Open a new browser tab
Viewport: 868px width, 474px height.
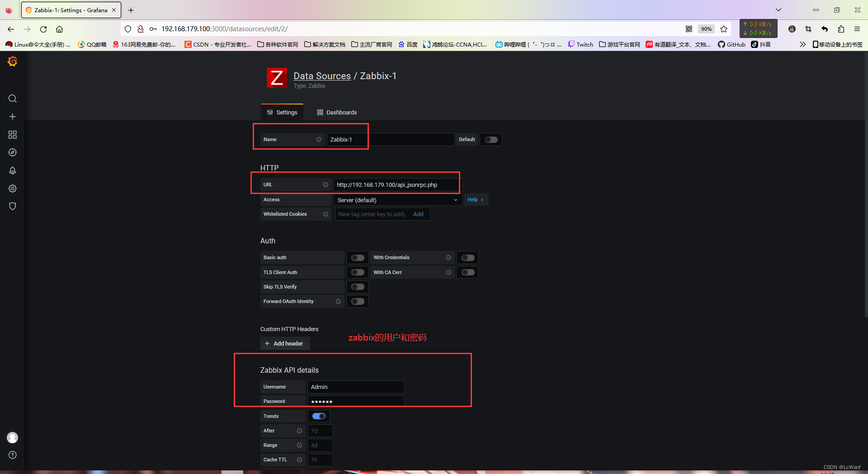(131, 10)
